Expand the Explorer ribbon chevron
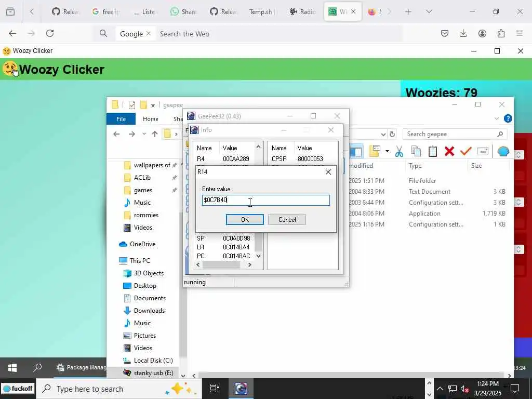Image resolution: width=532 pixels, height=399 pixels. coord(496,118)
